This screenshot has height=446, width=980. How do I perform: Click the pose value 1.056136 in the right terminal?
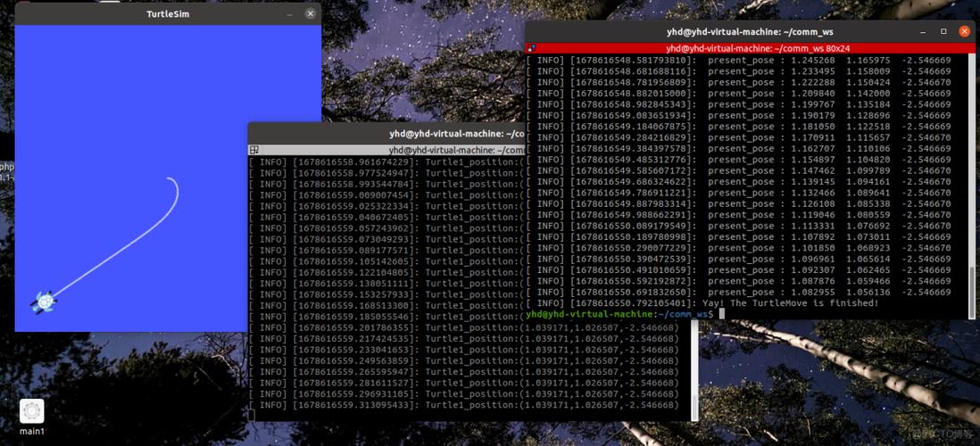point(867,292)
